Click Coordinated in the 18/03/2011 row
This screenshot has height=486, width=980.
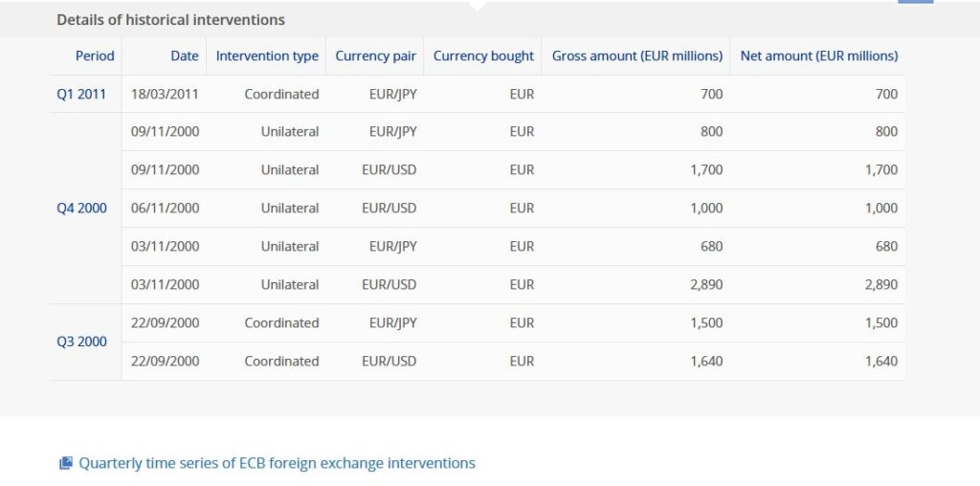point(281,95)
